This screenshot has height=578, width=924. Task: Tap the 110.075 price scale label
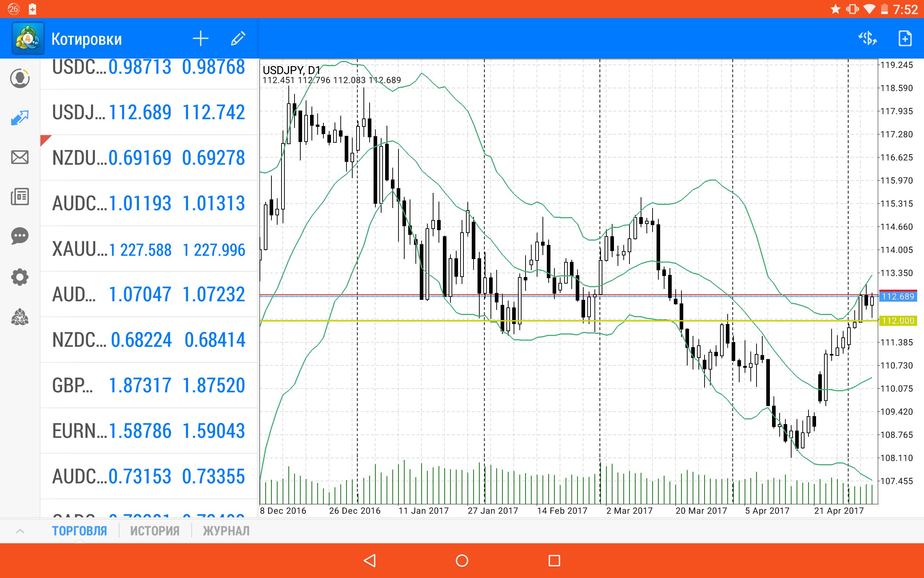pos(897,388)
